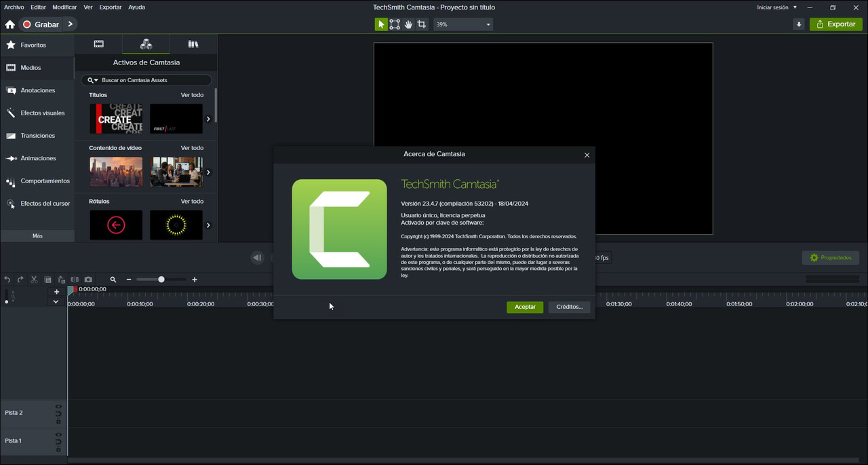868x465 pixels.
Task: Click the download icon next to Exportar
Action: point(799,24)
